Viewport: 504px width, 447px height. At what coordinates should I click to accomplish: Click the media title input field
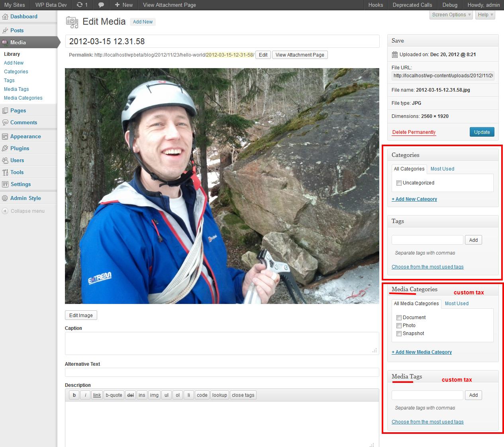[x=222, y=41]
